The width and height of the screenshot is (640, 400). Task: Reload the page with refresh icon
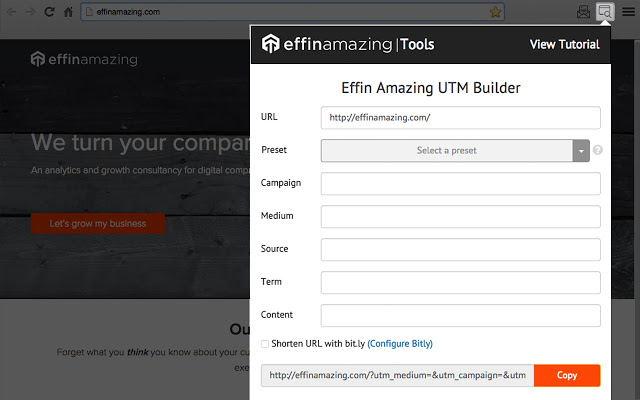pyautogui.click(x=49, y=12)
